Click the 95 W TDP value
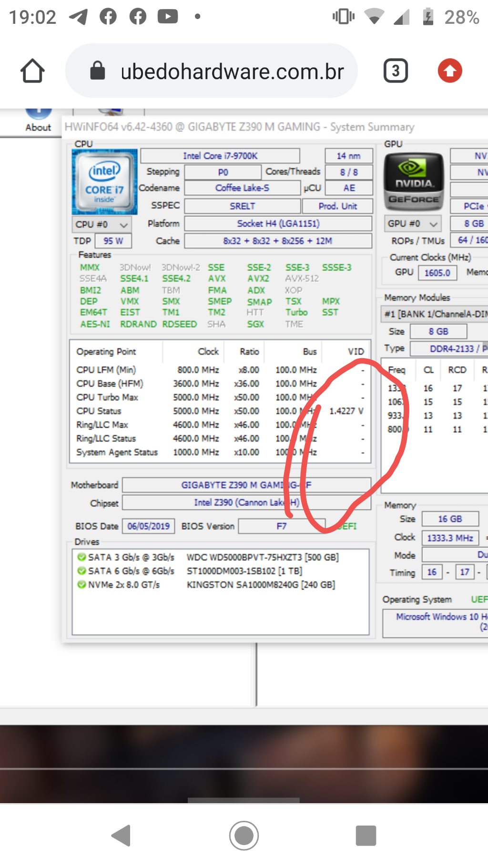This screenshot has width=488, height=868. coord(113,241)
